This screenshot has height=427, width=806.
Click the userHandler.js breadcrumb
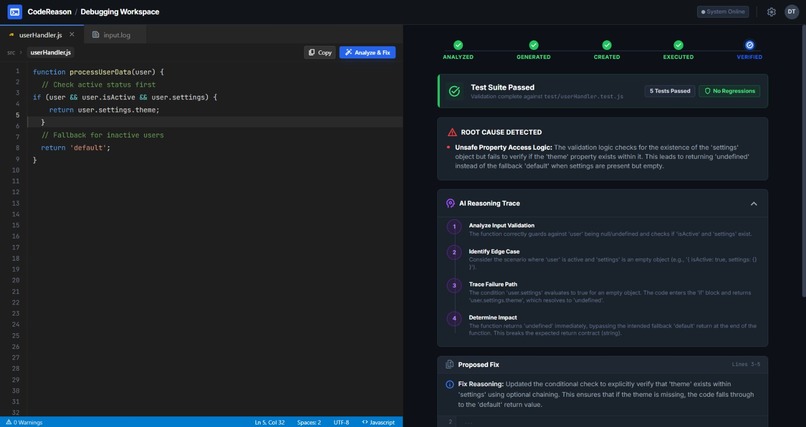point(50,52)
